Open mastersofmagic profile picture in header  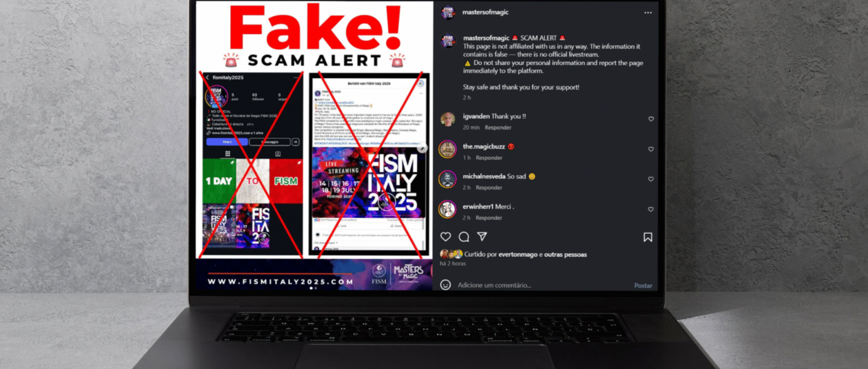click(448, 12)
